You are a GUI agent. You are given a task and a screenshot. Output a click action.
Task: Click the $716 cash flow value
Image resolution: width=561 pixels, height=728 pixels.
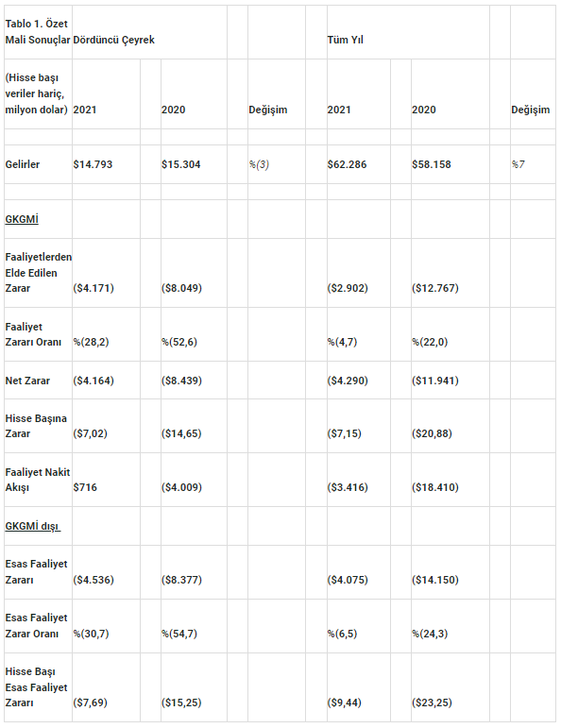85,487
